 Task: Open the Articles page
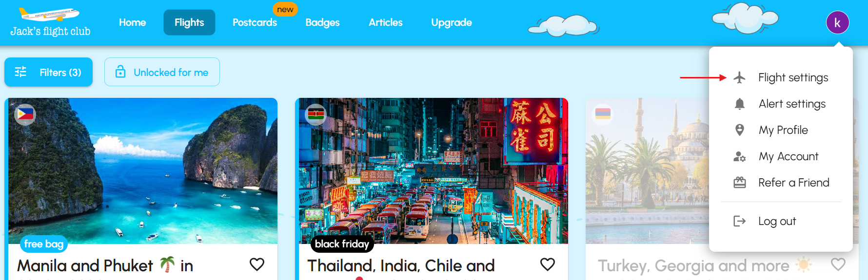[x=385, y=22]
